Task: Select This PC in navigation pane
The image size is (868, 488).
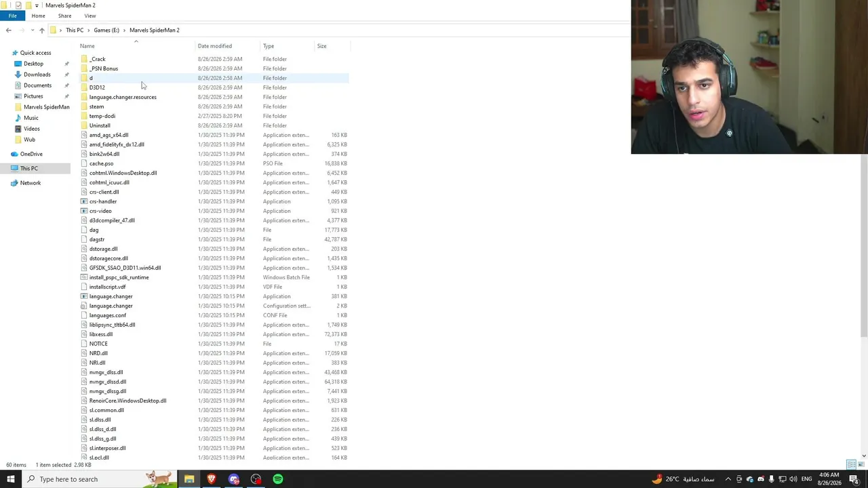Action: (x=29, y=168)
